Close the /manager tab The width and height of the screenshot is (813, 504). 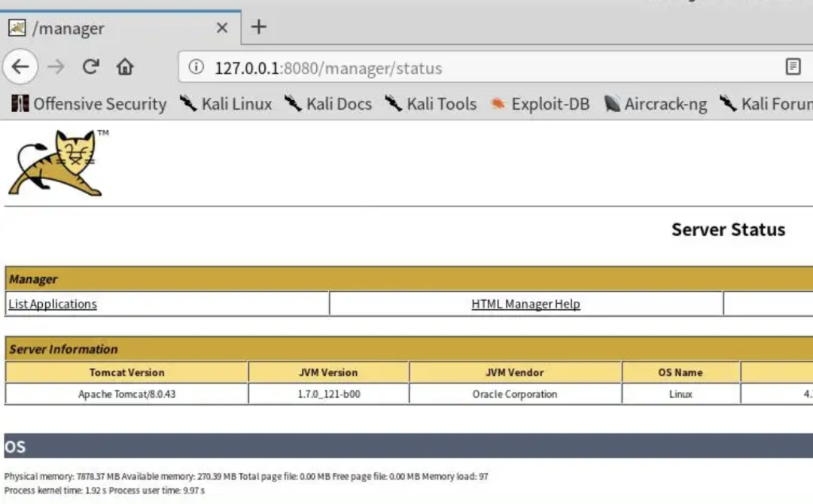coord(222,29)
